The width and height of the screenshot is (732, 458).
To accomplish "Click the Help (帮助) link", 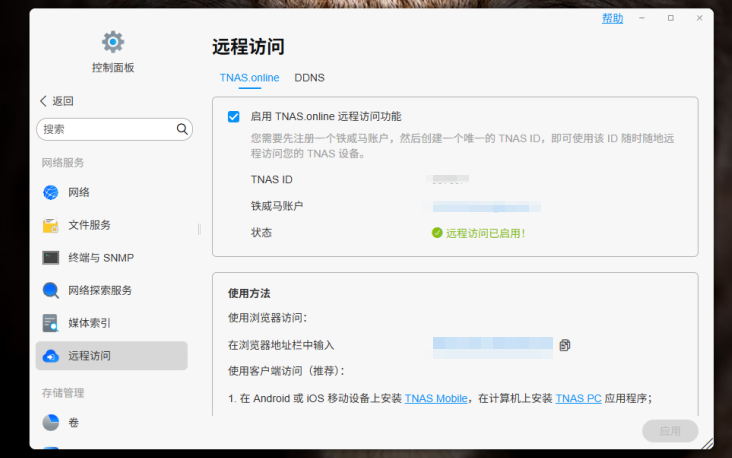I will [612, 19].
